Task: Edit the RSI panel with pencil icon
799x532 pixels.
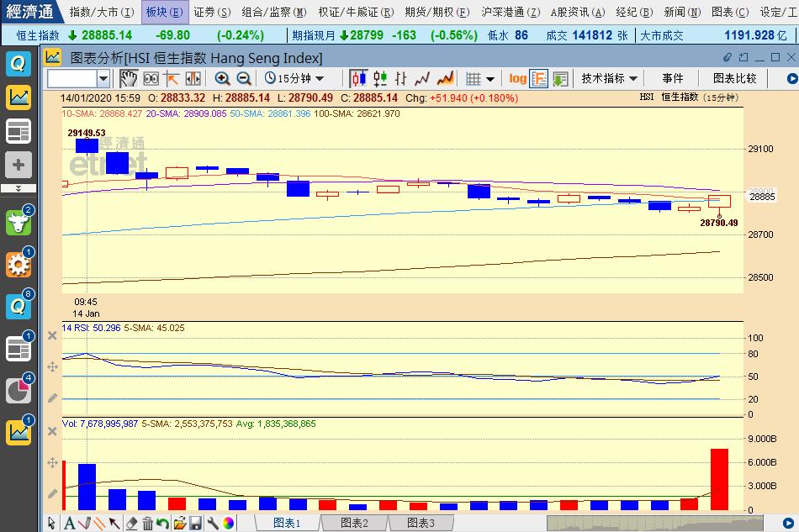Action: pos(52,398)
